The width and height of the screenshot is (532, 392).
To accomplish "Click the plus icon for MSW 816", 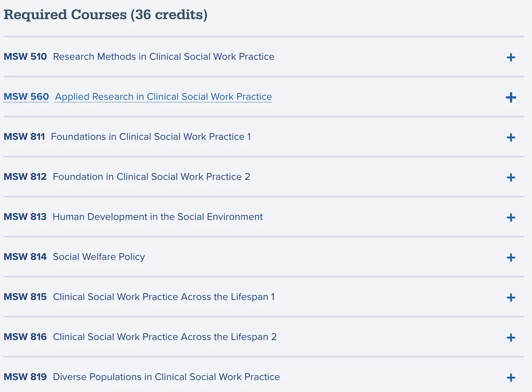I will [511, 338].
